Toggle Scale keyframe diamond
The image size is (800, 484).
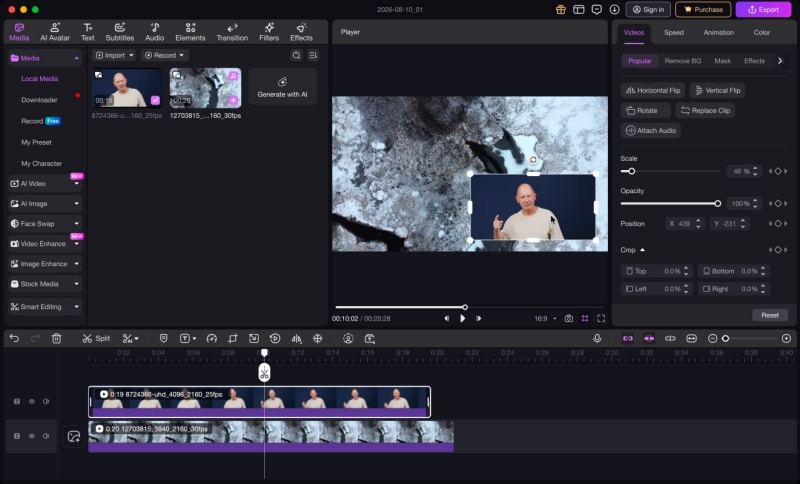778,171
